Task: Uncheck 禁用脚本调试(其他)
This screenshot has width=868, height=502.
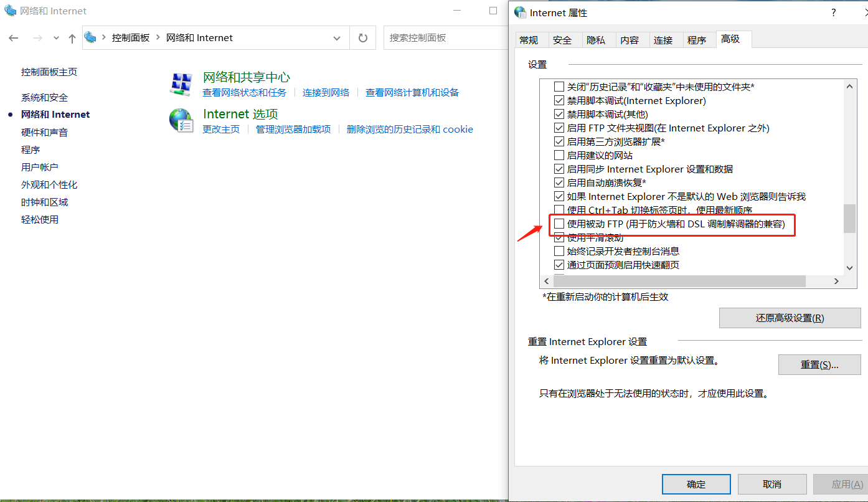Action: [x=559, y=115]
